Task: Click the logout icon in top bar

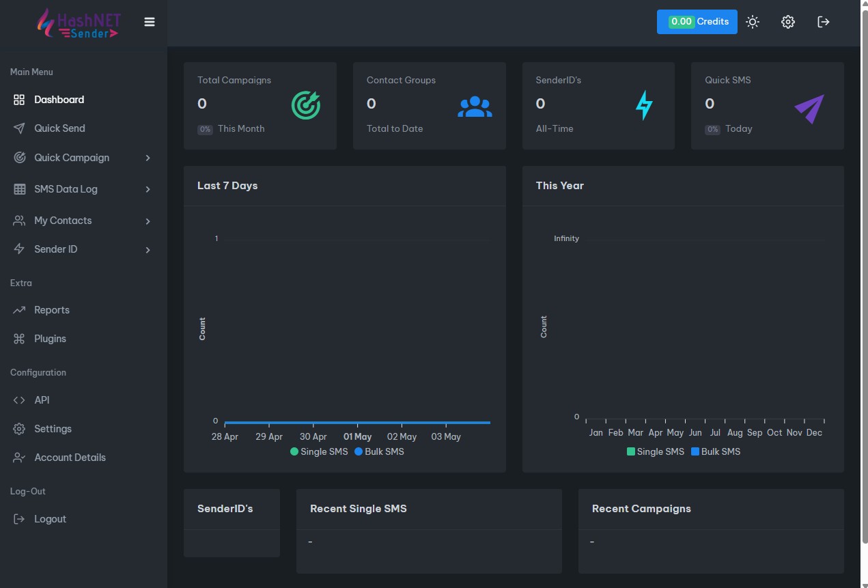Action: 824,22
